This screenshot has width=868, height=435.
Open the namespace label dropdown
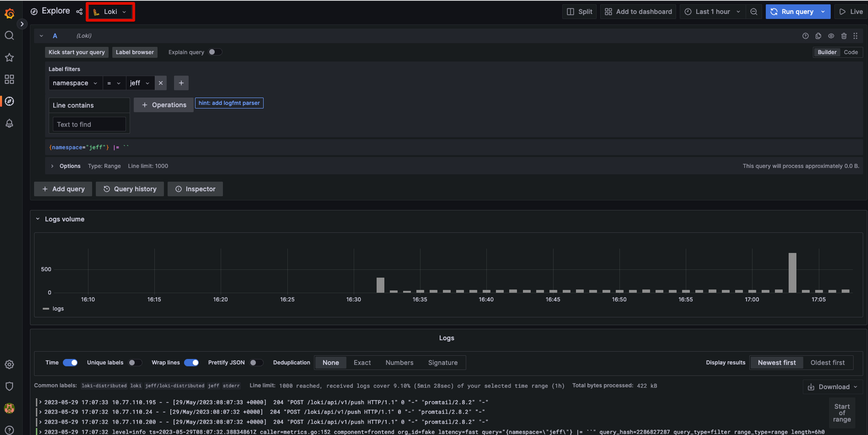coord(76,83)
